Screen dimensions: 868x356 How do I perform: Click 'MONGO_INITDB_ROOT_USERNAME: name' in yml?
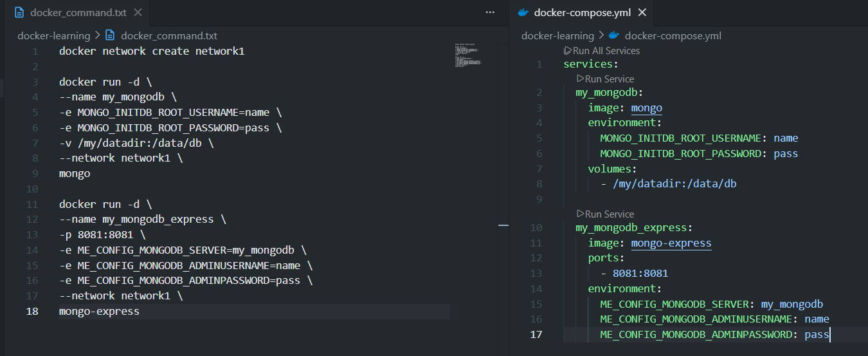pos(700,138)
